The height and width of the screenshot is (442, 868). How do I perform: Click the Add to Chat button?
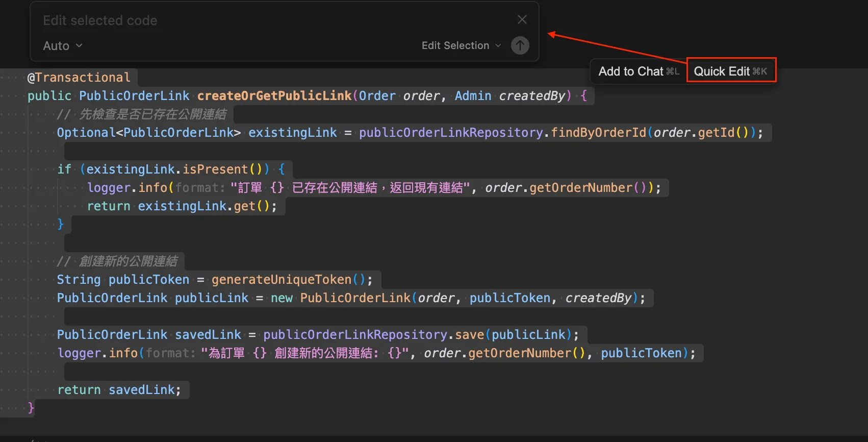click(638, 71)
